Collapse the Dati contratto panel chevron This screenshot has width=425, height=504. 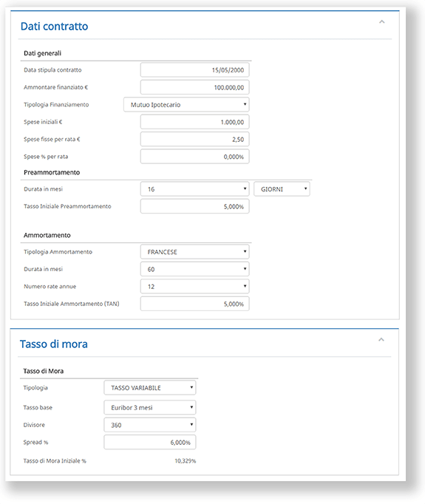pyautogui.click(x=382, y=22)
